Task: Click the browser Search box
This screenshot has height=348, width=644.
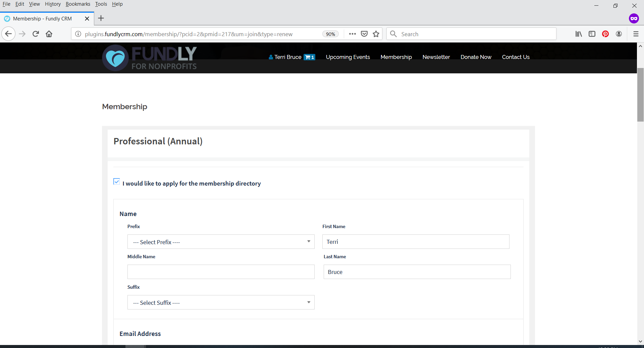Action: [471, 34]
